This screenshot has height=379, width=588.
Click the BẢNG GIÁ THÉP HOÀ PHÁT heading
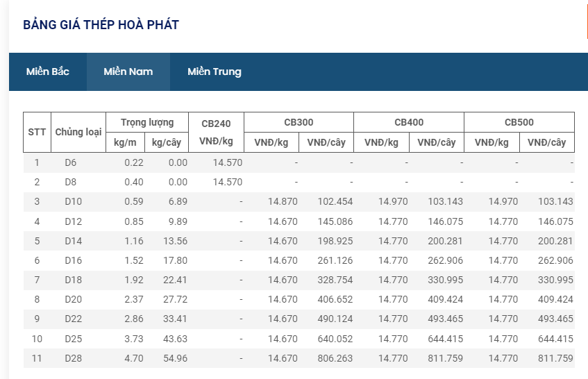pyautogui.click(x=101, y=25)
